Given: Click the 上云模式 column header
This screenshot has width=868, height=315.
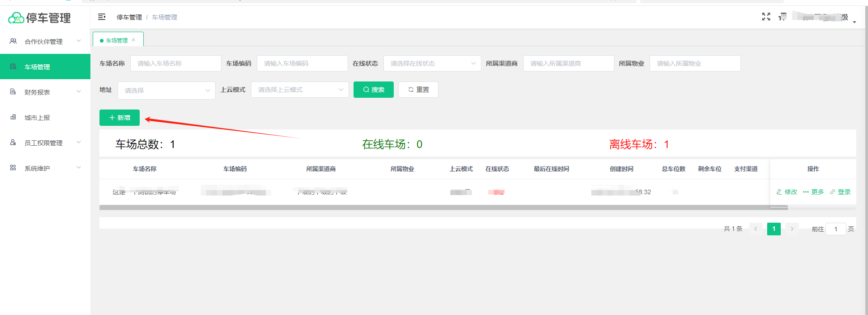Looking at the screenshot, I should [x=461, y=169].
